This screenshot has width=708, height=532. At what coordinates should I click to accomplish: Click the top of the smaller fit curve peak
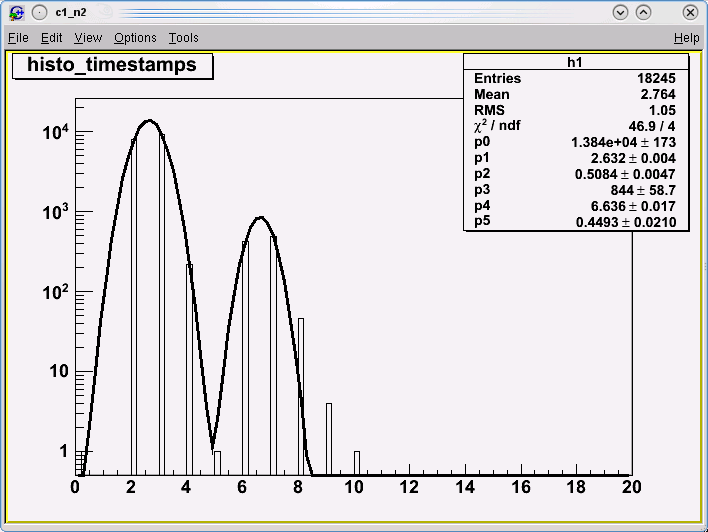[x=260, y=217]
